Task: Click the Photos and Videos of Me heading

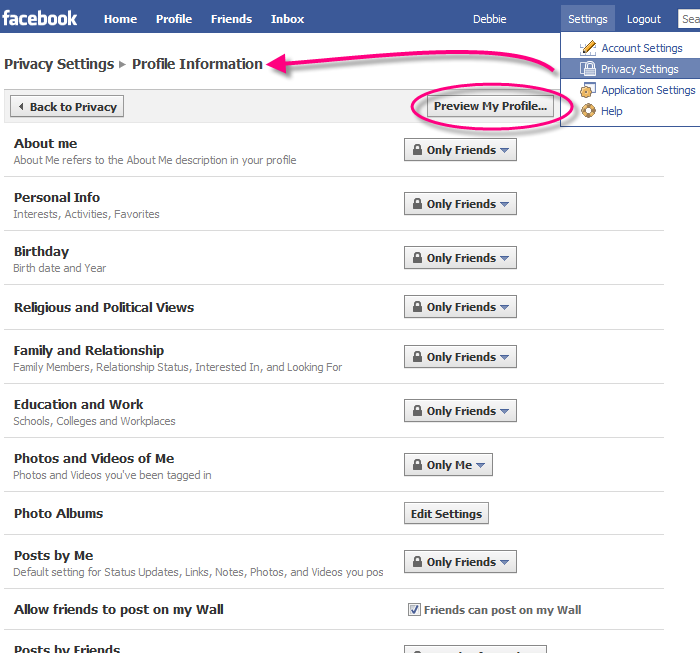Action: coord(94,458)
